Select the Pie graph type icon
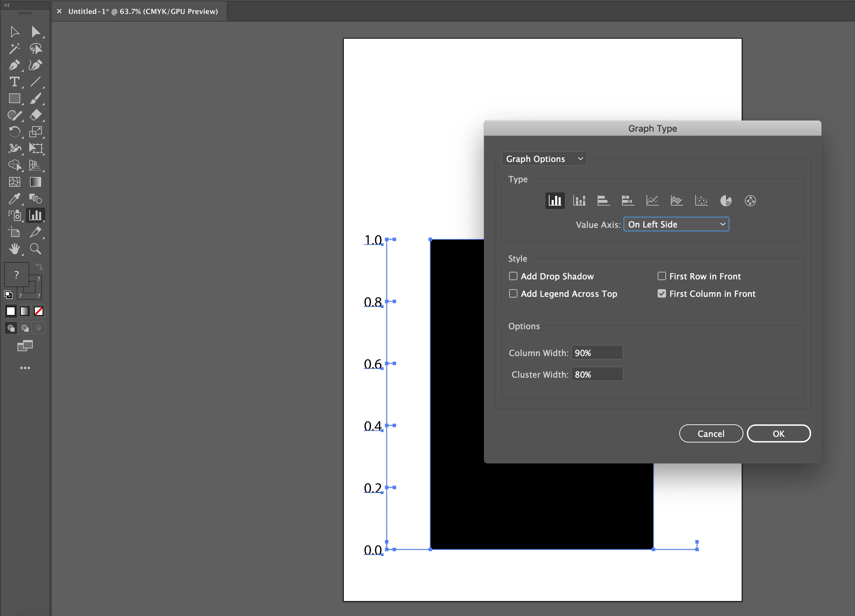The width and height of the screenshot is (855, 616). 726,201
